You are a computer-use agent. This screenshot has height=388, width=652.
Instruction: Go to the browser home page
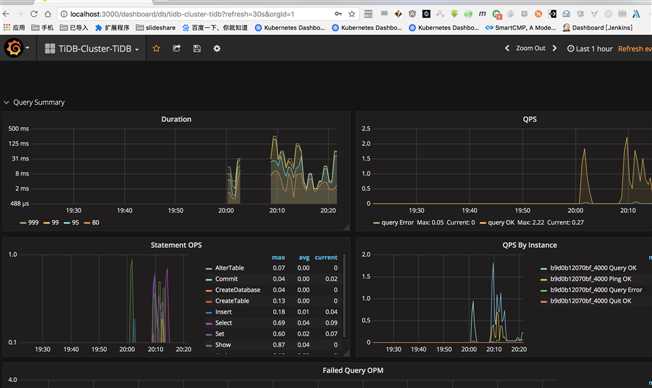click(x=48, y=14)
